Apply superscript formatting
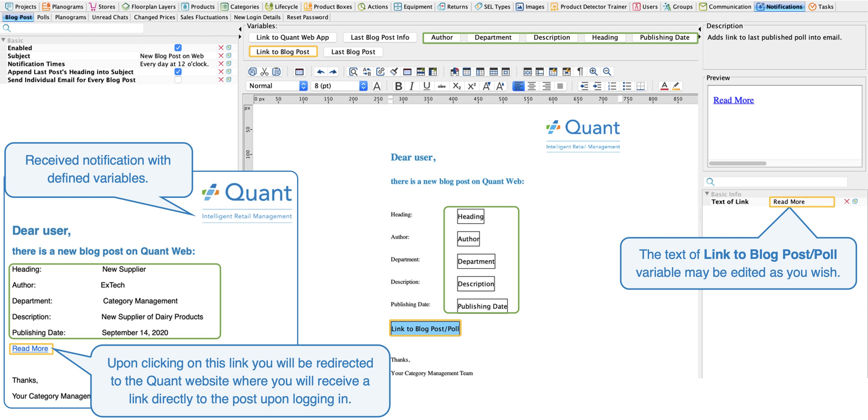 coord(472,86)
